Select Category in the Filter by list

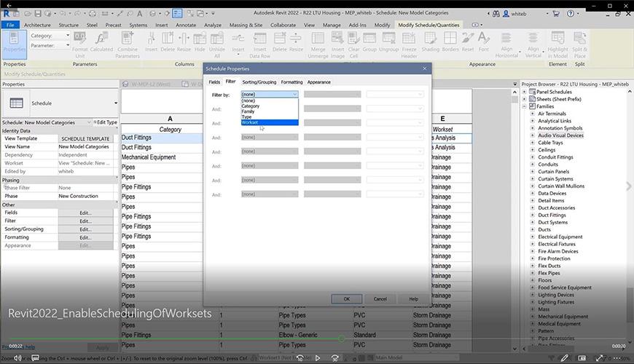point(270,106)
